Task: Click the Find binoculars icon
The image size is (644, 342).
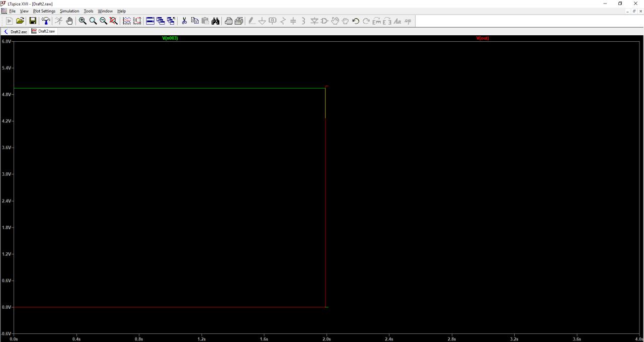Action: [215, 21]
